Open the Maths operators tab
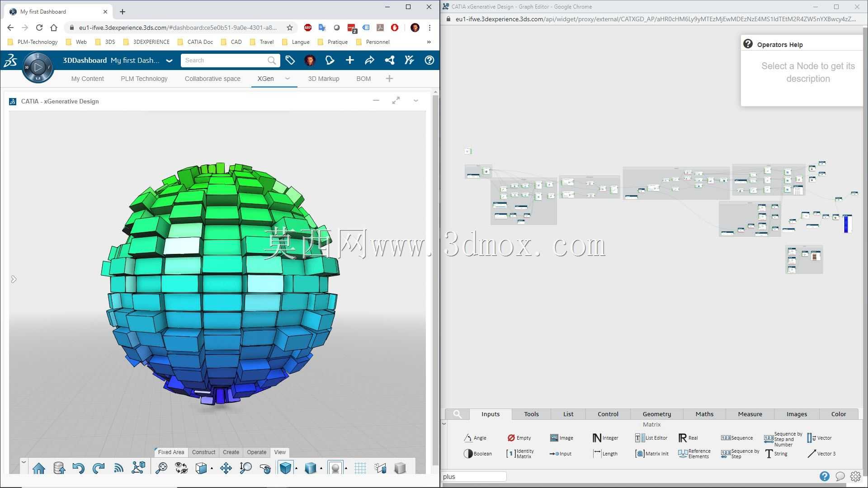868x488 pixels. (704, 414)
